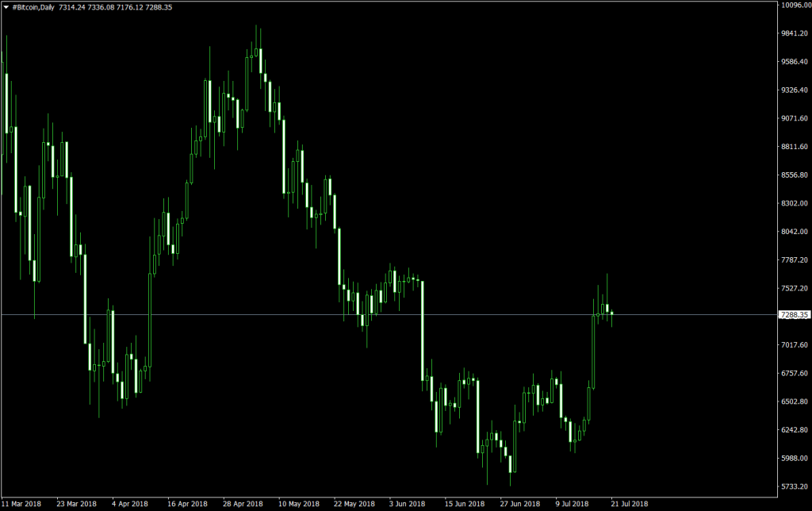Image resolution: width=812 pixels, height=511 pixels.
Task: Click the 6757.60 price axis label
Action: pos(794,373)
